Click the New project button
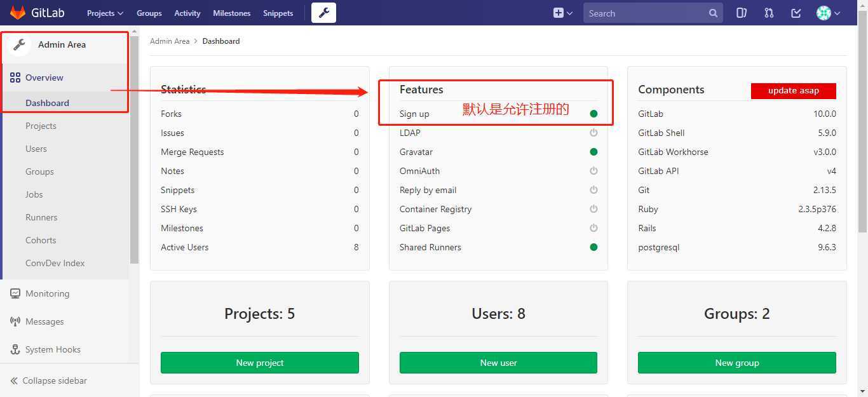Viewport: 868px width, 397px height. point(260,363)
